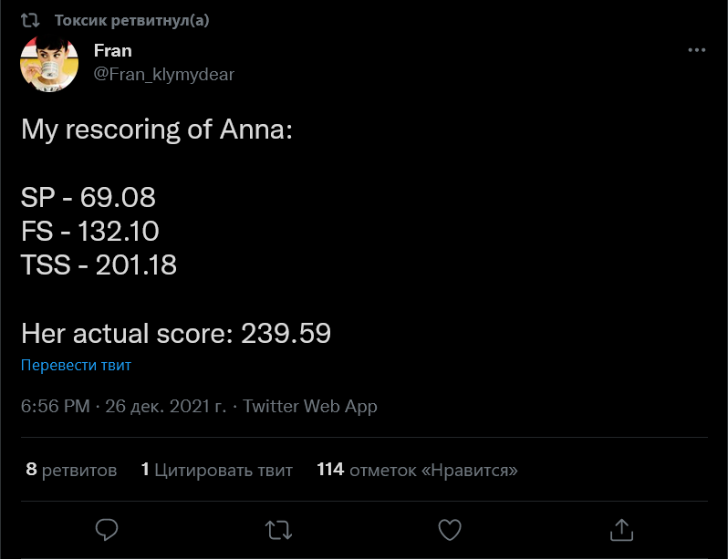This screenshot has height=560, width=728.
Task: Click the Twitter Web App source link
Action: point(310,407)
